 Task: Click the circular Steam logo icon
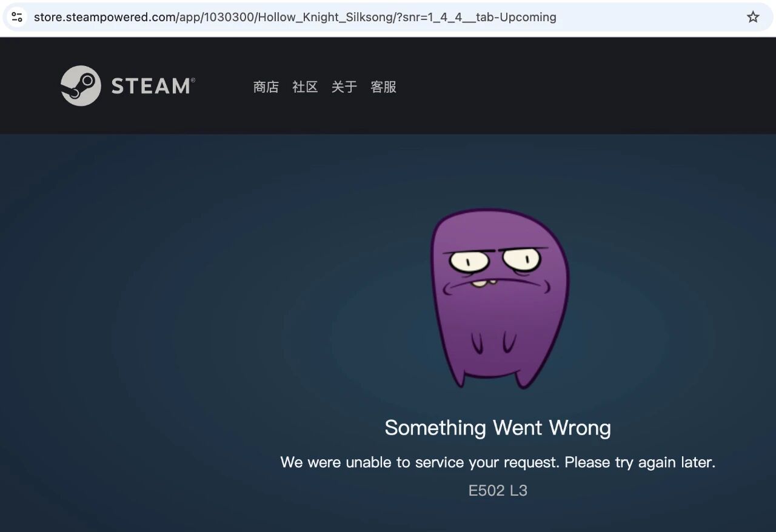[x=81, y=86]
